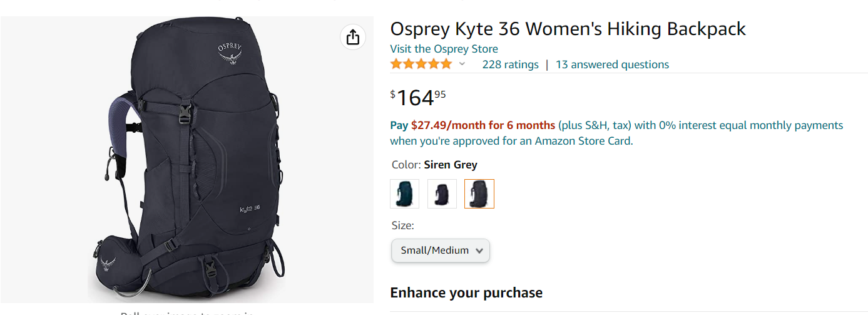Select the highlighted Siren Grey color swatch
The height and width of the screenshot is (315, 868).
click(x=479, y=194)
